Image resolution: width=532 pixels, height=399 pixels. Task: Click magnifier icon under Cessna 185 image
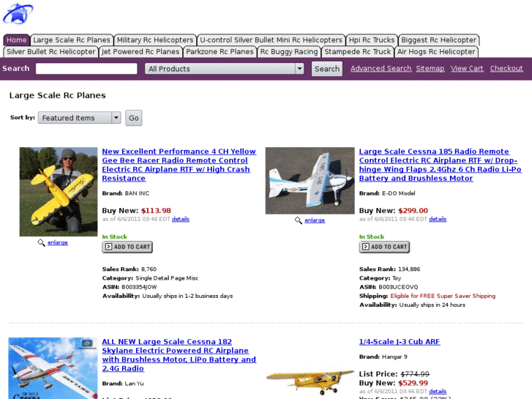point(299,220)
